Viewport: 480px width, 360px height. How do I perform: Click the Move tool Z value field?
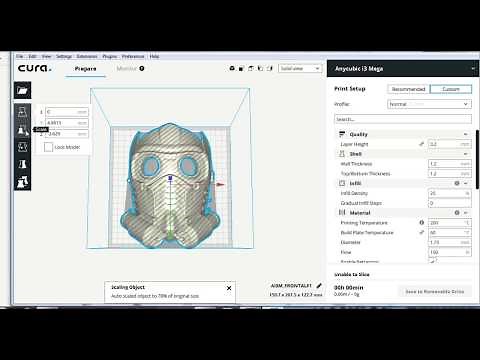click(67, 134)
